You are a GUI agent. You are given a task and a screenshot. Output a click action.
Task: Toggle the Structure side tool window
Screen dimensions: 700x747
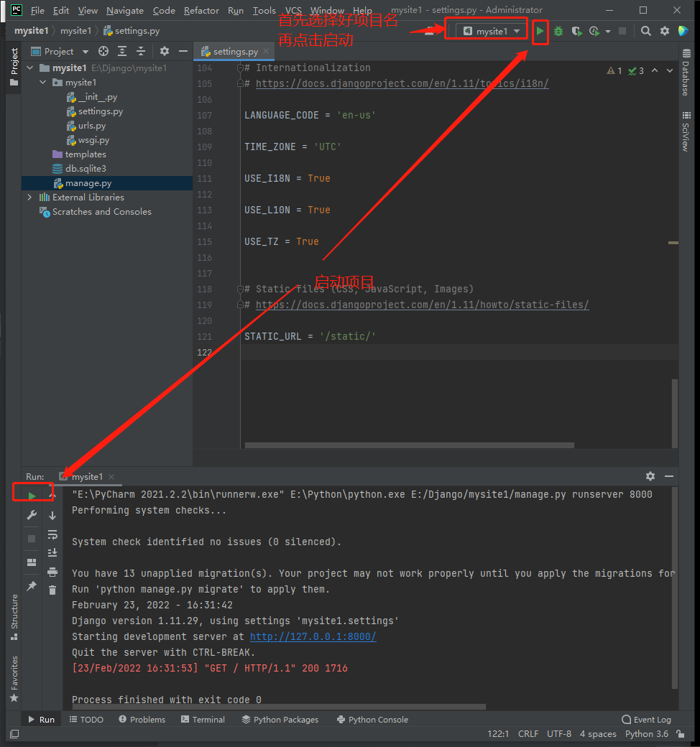pos(14,617)
